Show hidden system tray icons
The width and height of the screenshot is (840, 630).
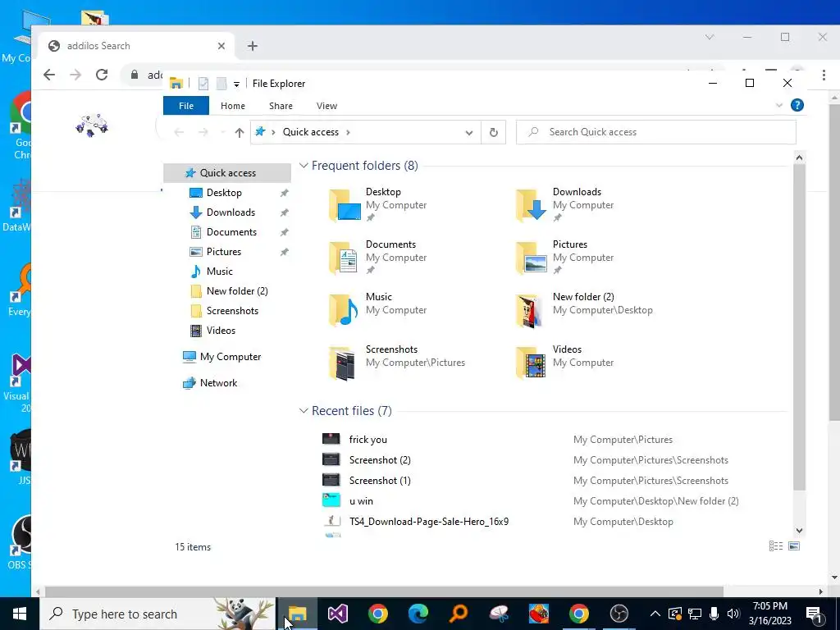click(x=655, y=614)
